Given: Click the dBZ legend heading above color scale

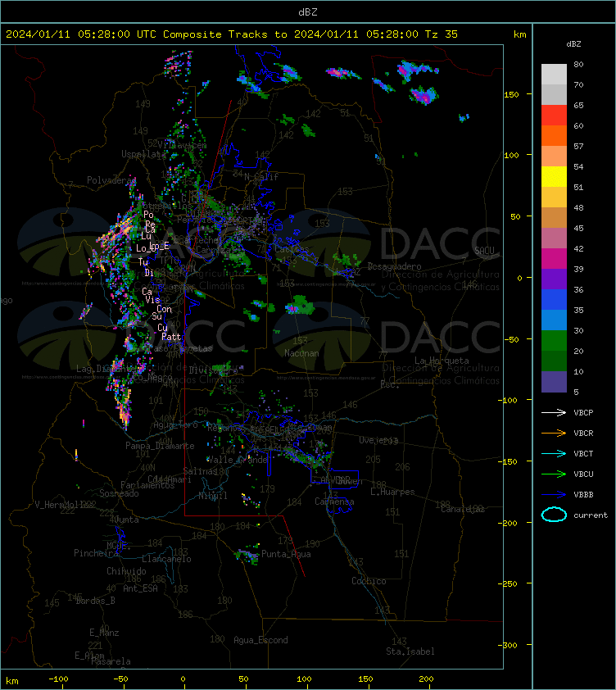Looking at the screenshot, I should pyautogui.click(x=573, y=44).
